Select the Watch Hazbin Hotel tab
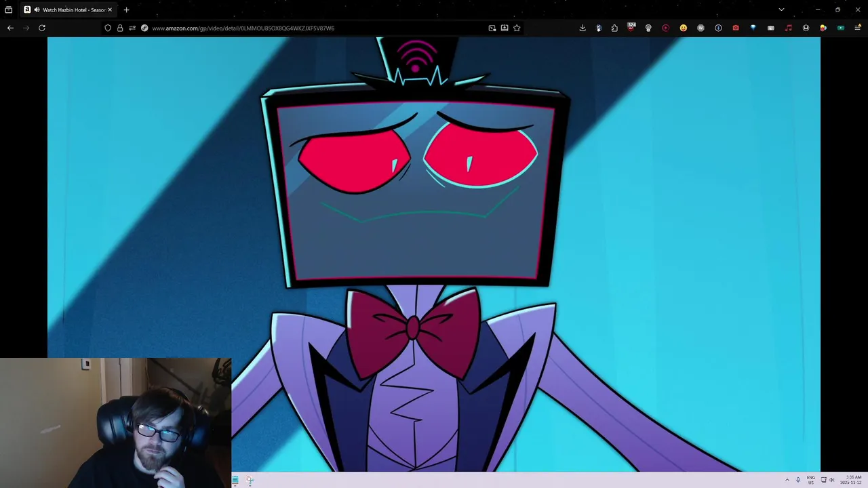Screen dimensions: 868x488 tap(68, 9)
